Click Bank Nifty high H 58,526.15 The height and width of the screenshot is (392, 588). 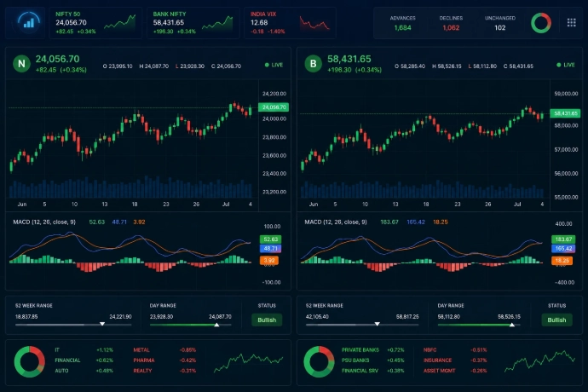447,66
